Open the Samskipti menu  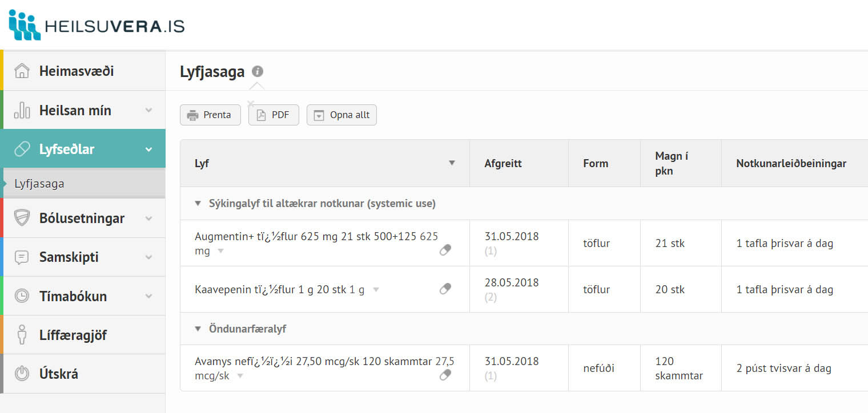(83, 257)
